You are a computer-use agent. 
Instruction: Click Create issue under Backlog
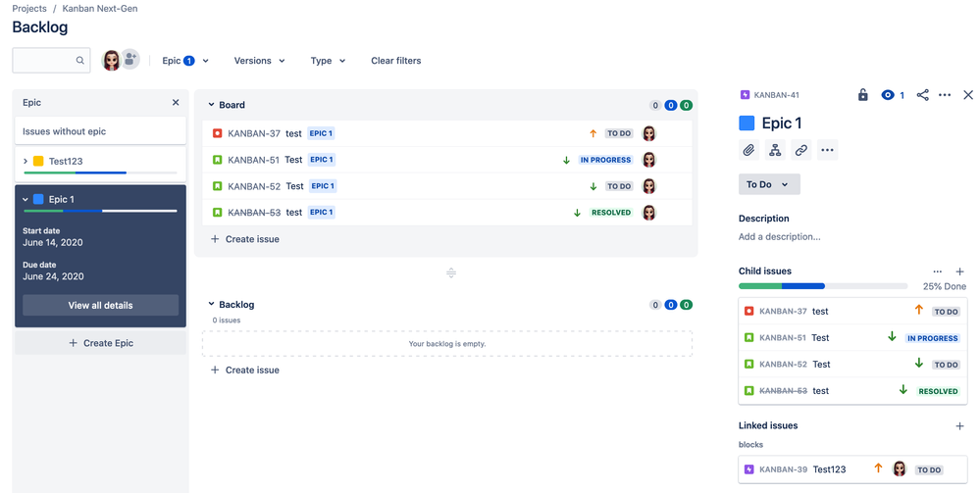(245, 370)
